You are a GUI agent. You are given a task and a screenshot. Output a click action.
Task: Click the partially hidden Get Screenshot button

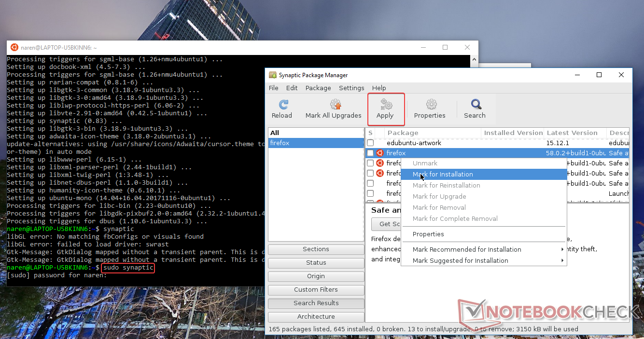(x=386, y=224)
